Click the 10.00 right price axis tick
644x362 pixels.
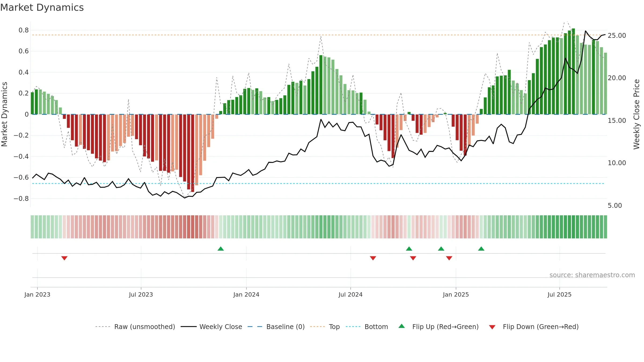(617, 163)
